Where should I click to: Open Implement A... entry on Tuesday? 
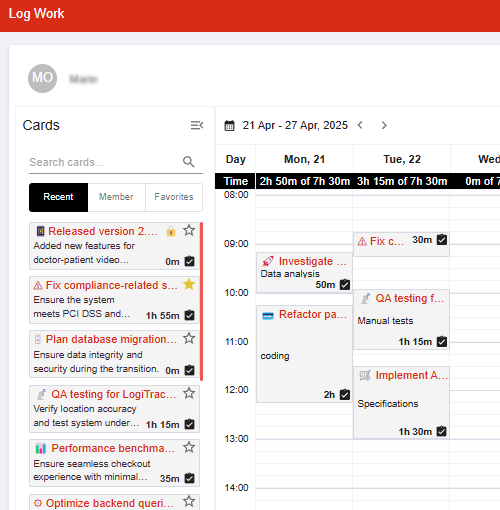tap(401, 402)
